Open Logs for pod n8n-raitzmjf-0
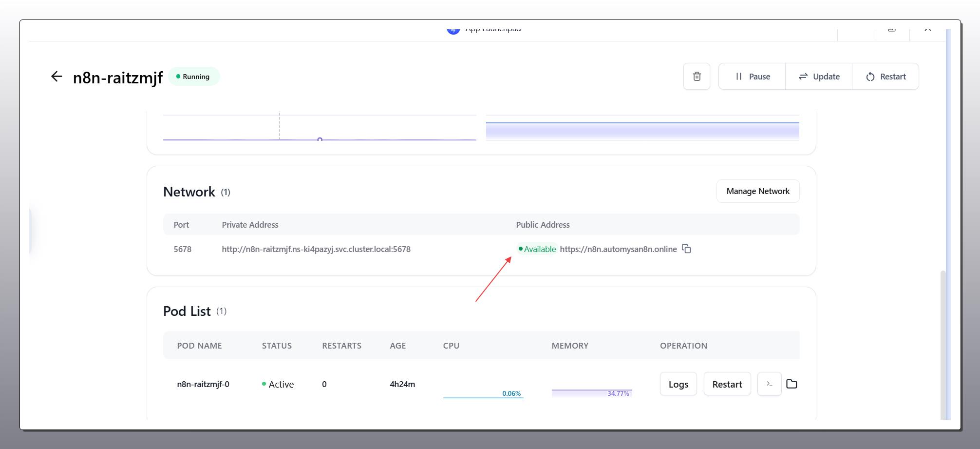This screenshot has height=449, width=980. point(678,384)
